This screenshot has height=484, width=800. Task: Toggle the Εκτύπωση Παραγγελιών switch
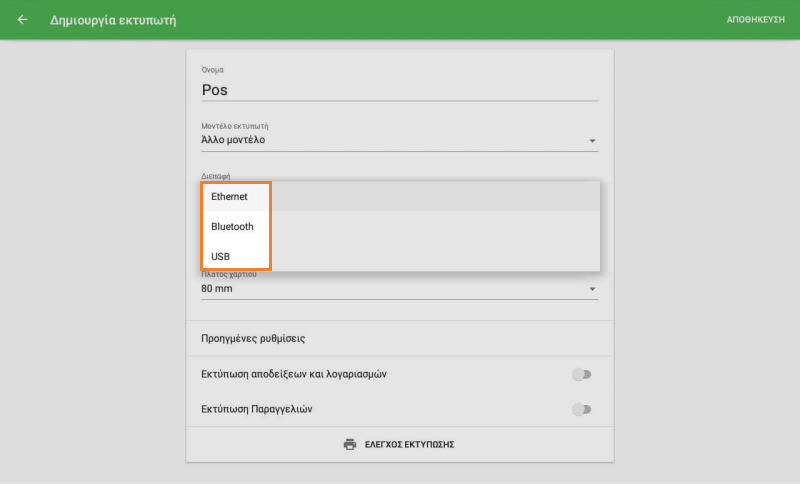point(581,409)
